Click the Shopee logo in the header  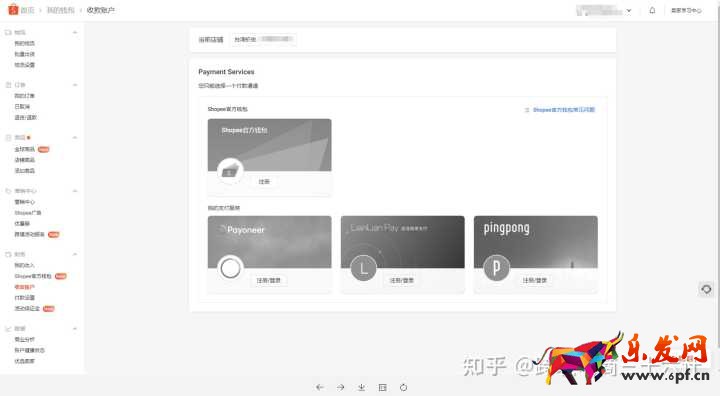point(13,9)
